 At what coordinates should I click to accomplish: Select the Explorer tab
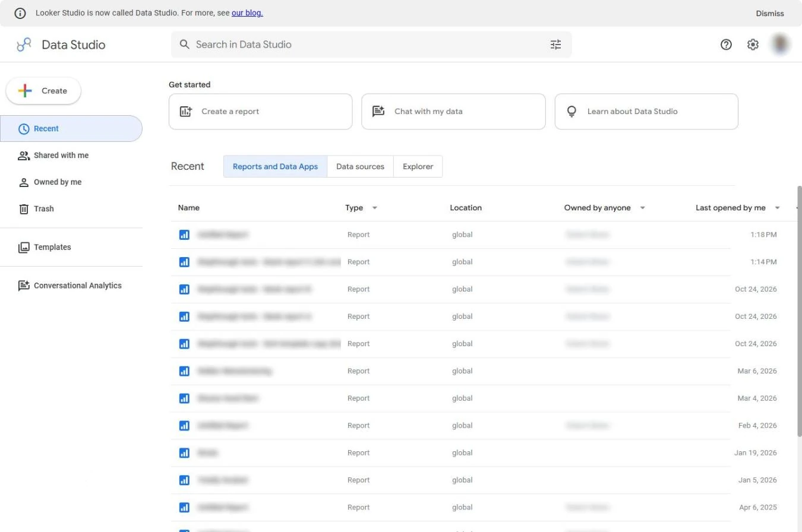[418, 166]
